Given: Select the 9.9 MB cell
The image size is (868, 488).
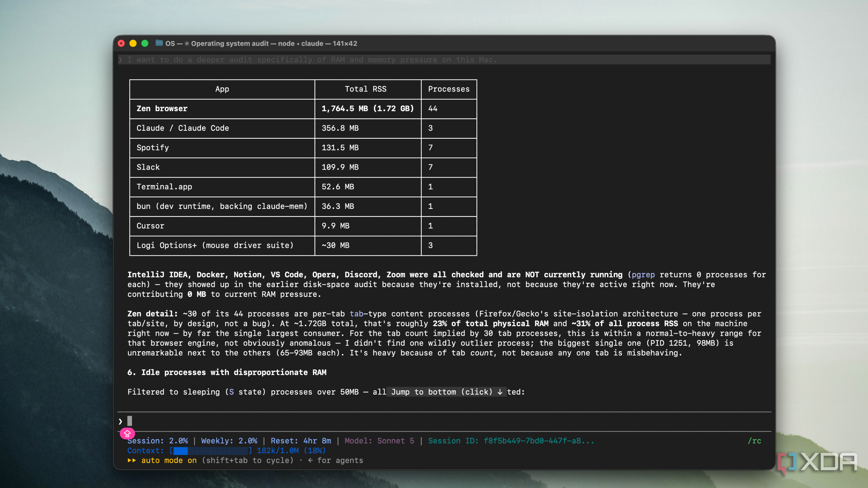Looking at the screenshot, I should pyautogui.click(x=368, y=226).
